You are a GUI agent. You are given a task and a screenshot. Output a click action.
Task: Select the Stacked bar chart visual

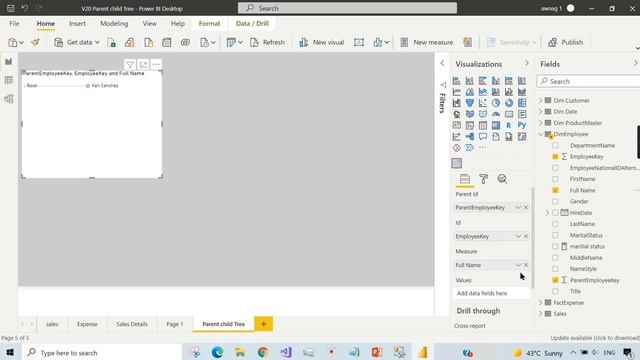coord(457,81)
